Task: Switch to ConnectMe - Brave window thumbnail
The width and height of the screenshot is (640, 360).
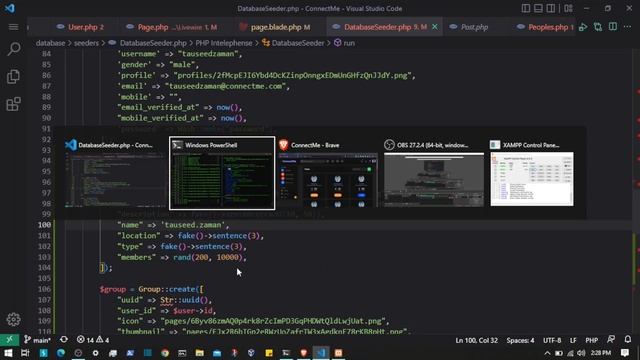Action: [328, 173]
